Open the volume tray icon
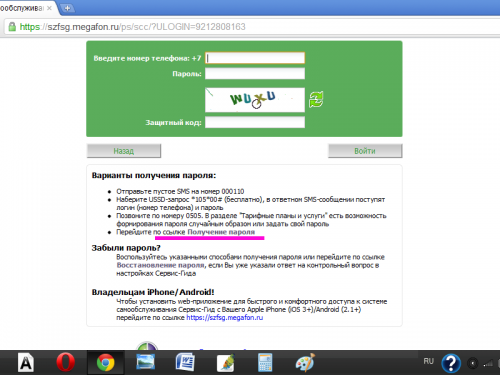This screenshot has width=500, height=375. [x=473, y=363]
